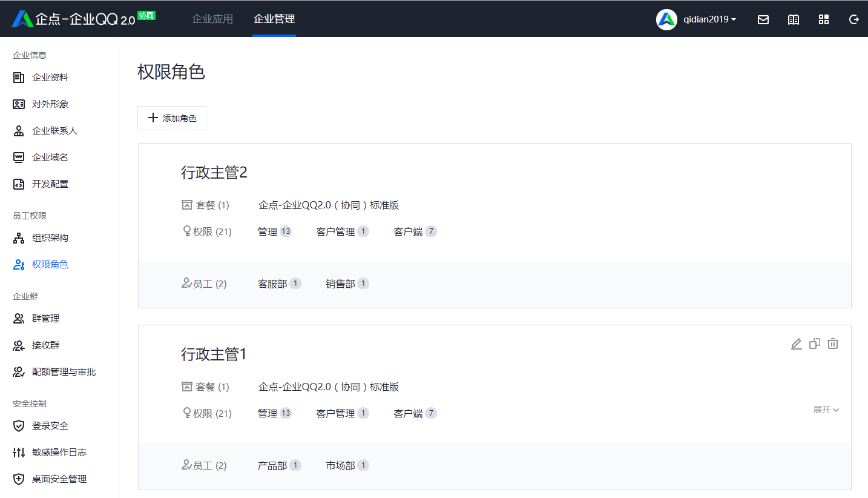Click 客户管理 1 tag in 行政主管2 card
The image size is (868, 498).
(343, 231)
